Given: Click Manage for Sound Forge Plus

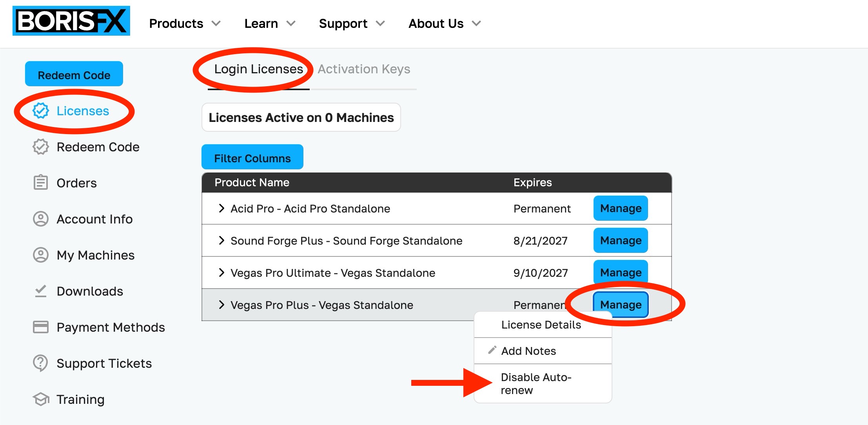Looking at the screenshot, I should (621, 240).
